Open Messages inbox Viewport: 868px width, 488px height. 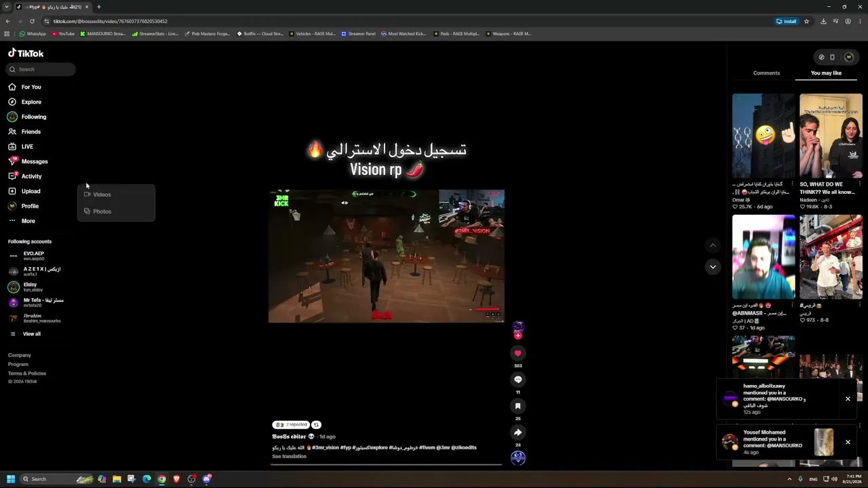click(x=28, y=161)
